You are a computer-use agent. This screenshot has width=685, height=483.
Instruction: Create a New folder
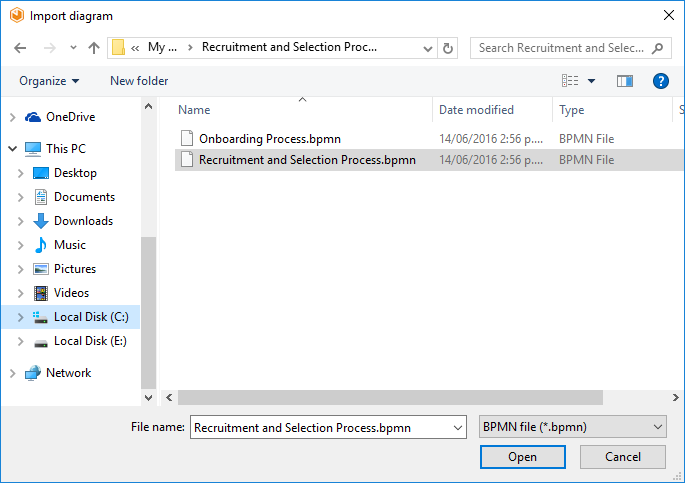coord(139,81)
